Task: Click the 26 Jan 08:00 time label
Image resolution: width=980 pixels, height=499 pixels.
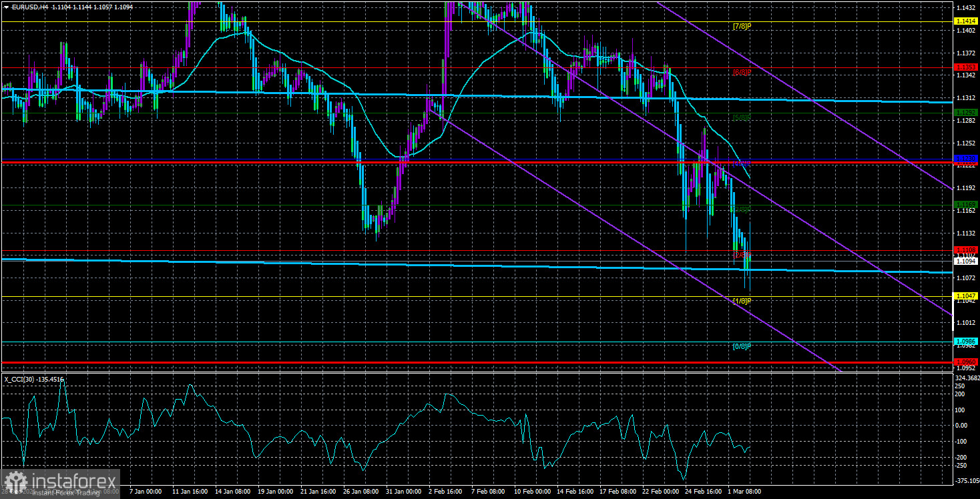Action: 361,491
